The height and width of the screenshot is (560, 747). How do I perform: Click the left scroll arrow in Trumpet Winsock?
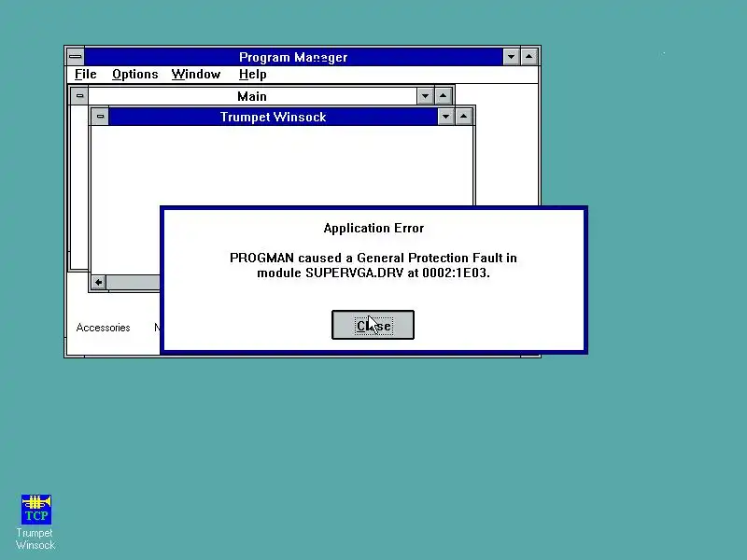click(x=99, y=283)
